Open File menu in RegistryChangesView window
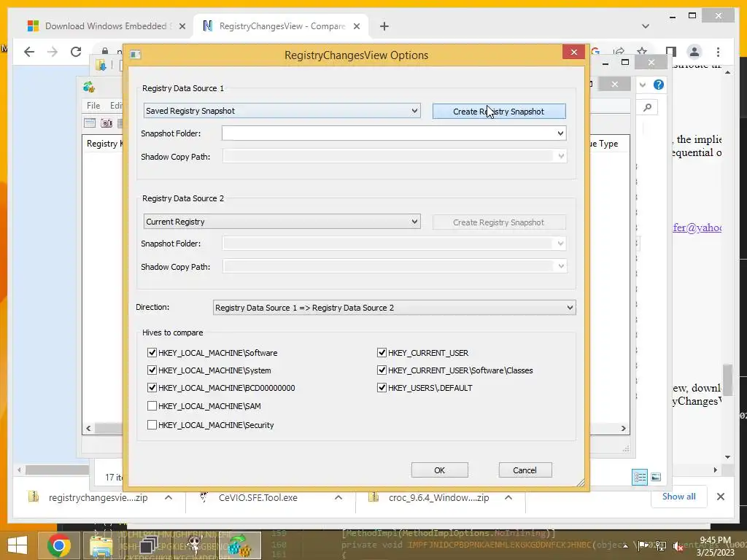The height and width of the screenshot is (560, 747). [x=93, y=106]
